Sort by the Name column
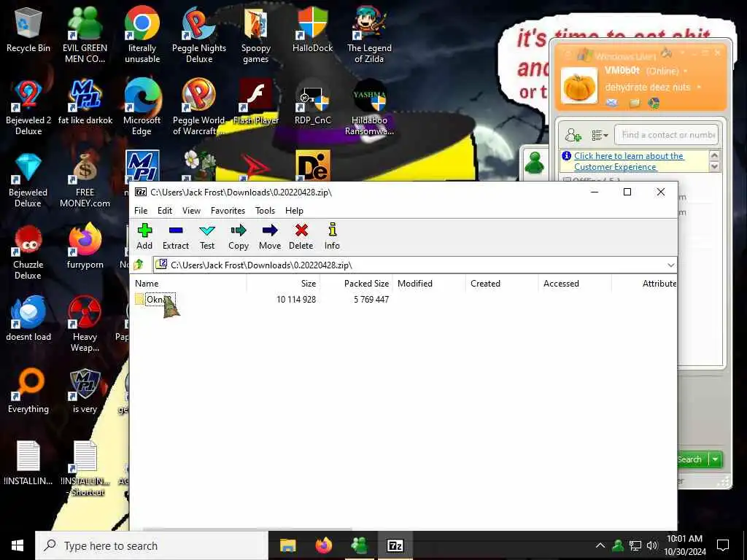 [189, 284]
